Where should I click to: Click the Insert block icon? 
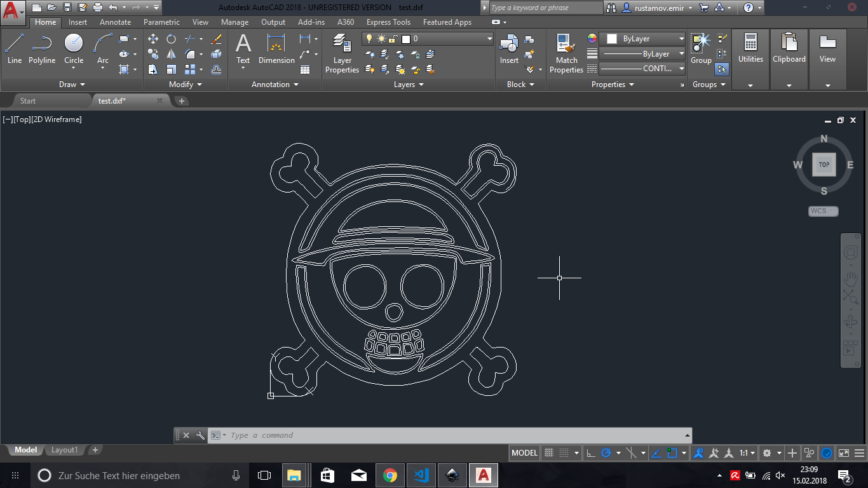pos(509,49)
